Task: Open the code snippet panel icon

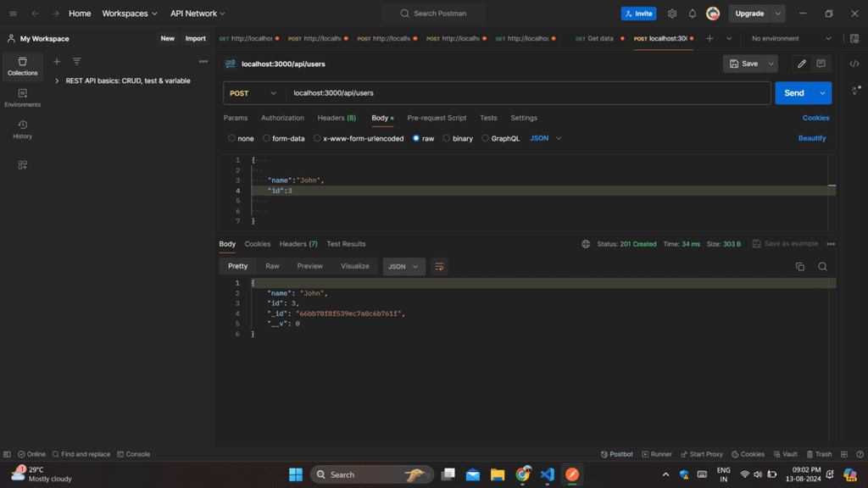Action: 854,64
